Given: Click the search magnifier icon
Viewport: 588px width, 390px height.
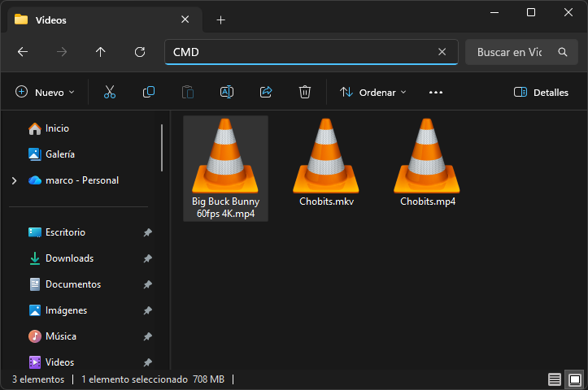Looking at the screenshot, I should (563, 52).
